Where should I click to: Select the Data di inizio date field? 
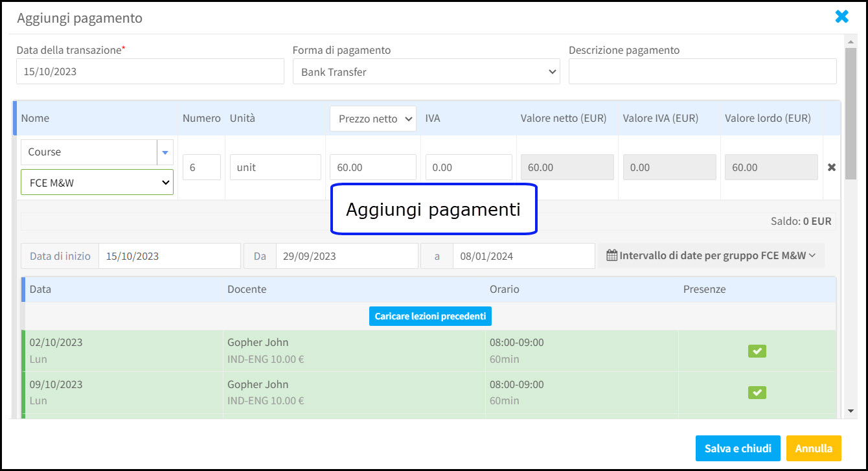169,256
